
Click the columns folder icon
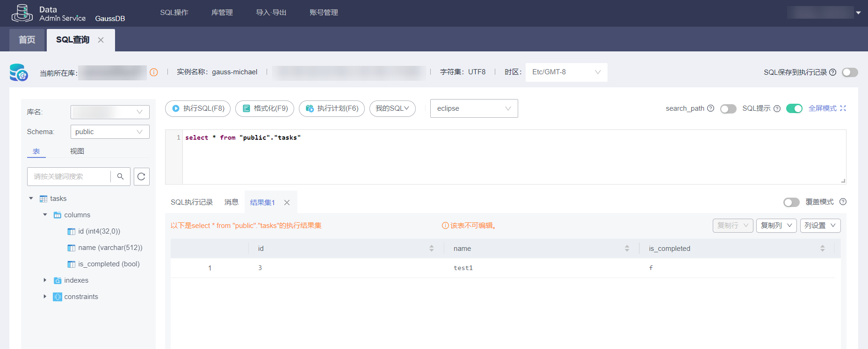(58, 215)
